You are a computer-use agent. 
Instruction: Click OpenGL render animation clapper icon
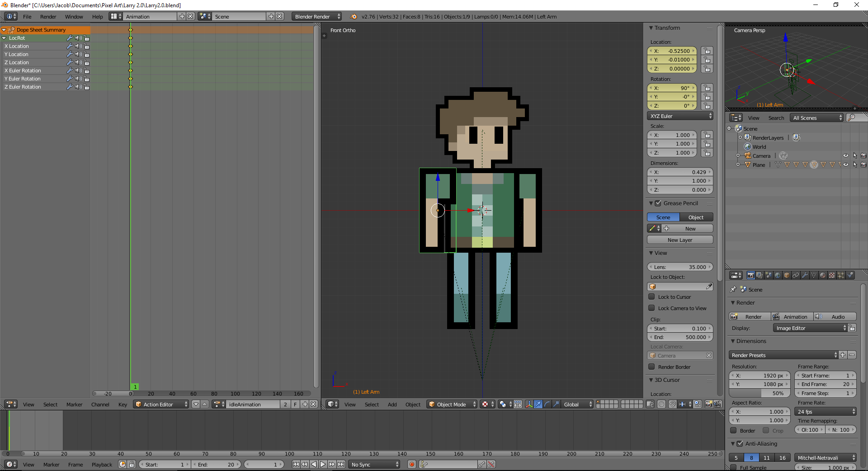(x=717, y=404)
